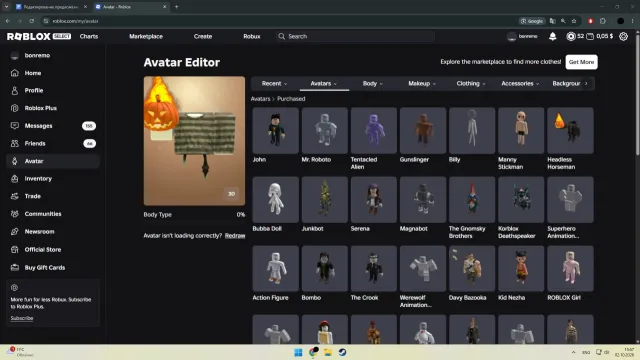Open a new browser tab
The width and height of the screenshot is (640, 360).
coord(176,7)
